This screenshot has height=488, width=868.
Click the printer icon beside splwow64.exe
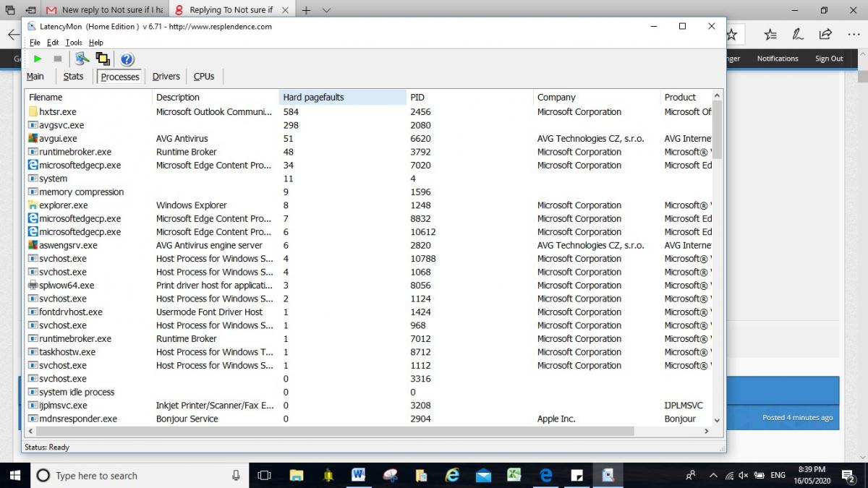coord(33,285)
